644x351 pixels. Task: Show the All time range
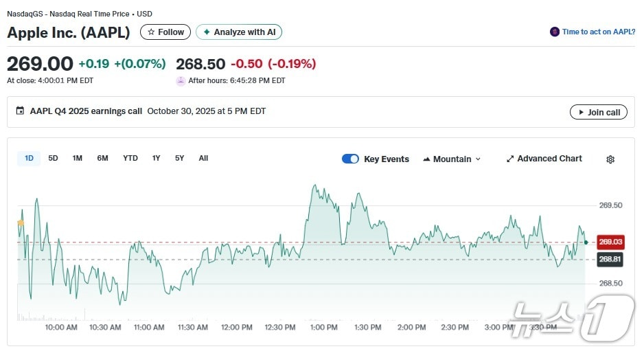203,159
